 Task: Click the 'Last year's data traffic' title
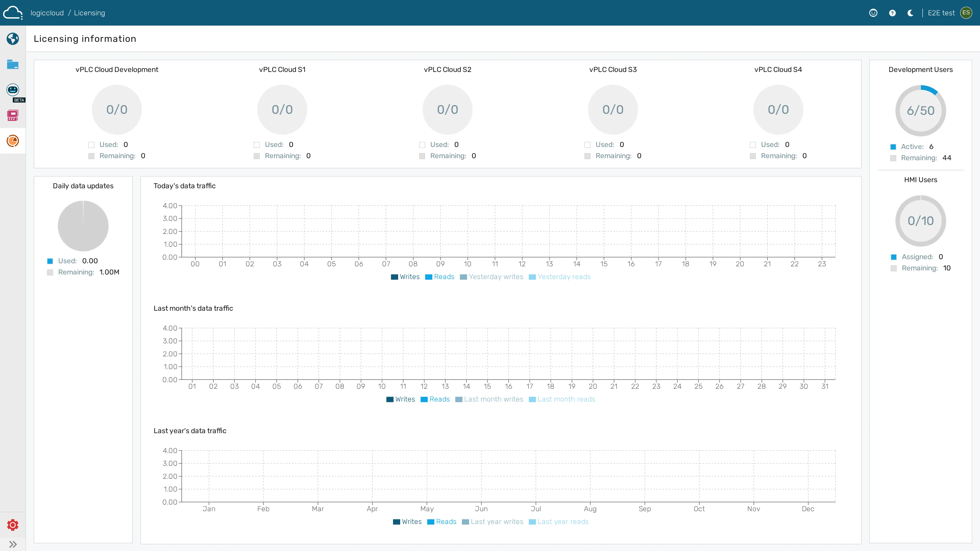point(190,430)
